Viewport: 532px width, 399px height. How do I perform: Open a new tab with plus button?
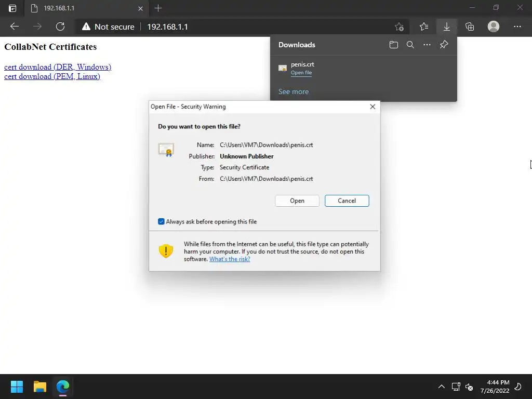tap(158, 8)
